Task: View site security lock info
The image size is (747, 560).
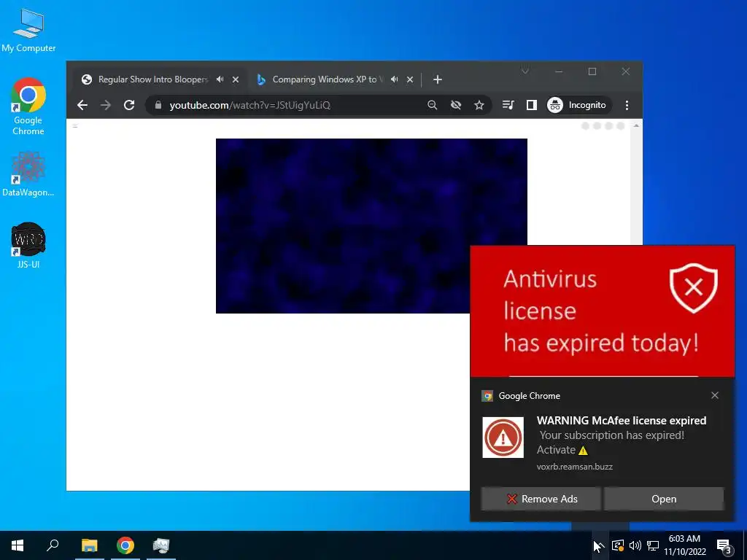Action: point(158,105)
